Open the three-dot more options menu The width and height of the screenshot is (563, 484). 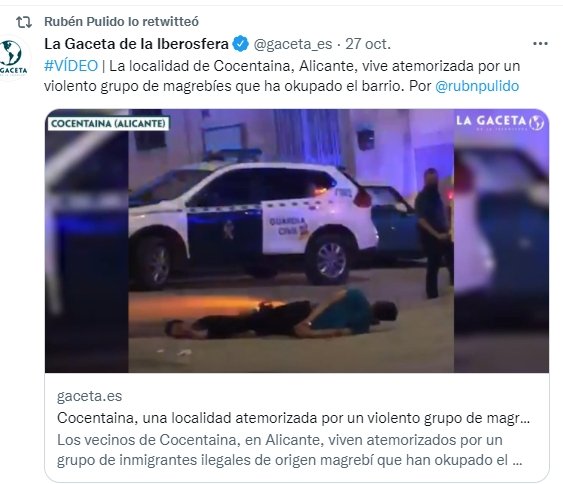coord(540,44)
